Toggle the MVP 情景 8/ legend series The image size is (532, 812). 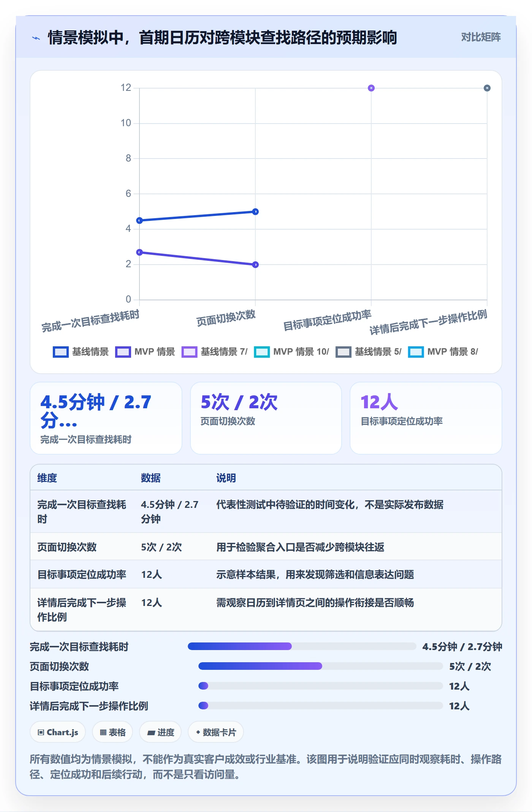click(443, 352)
